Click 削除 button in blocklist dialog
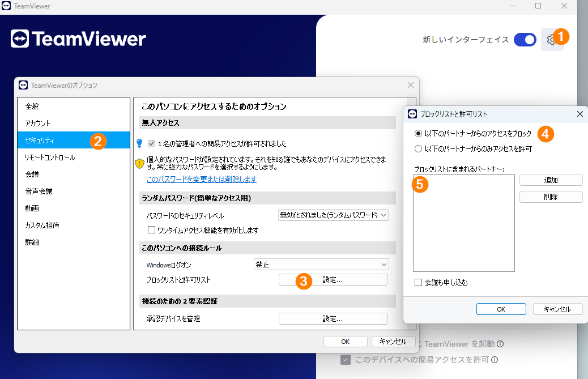588x379 pixels. point(551,197)
